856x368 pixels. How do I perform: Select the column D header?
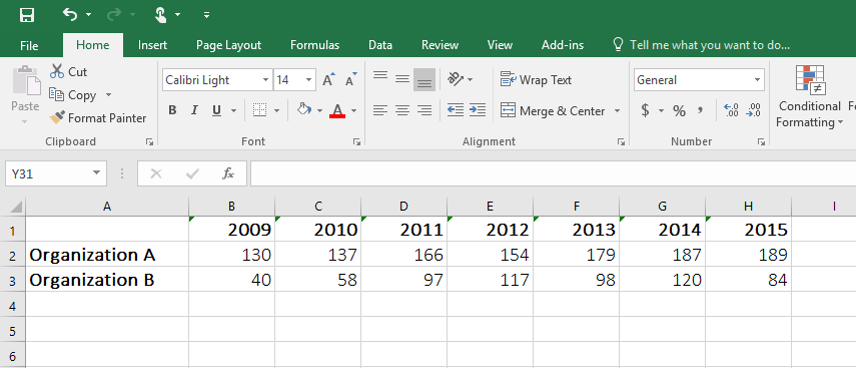click(x=403, y=206)
